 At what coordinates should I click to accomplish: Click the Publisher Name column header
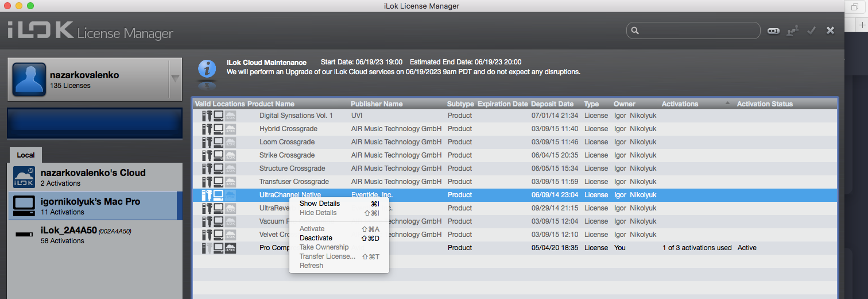(x=377, y=104)
